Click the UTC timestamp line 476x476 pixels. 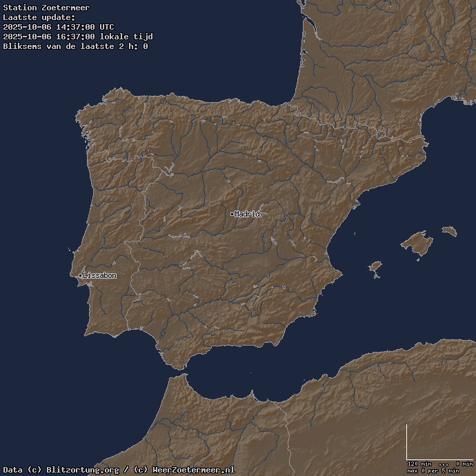(x=59, y=27)
